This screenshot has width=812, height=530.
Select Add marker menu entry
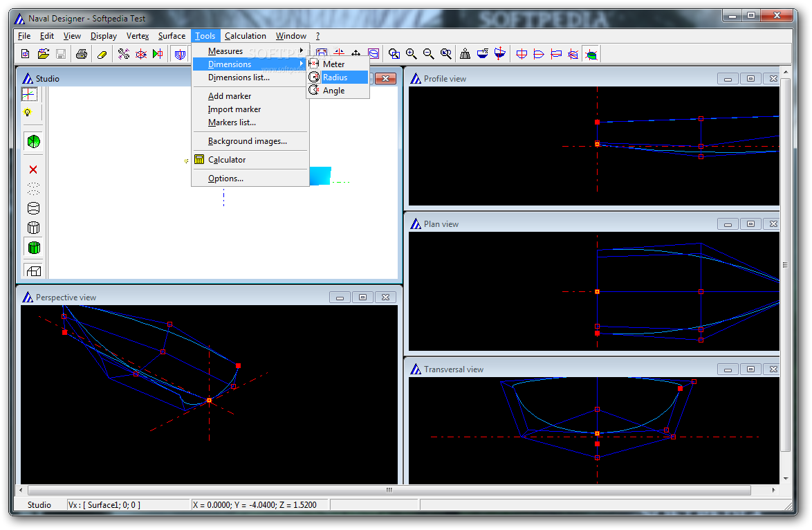point(250,96)
